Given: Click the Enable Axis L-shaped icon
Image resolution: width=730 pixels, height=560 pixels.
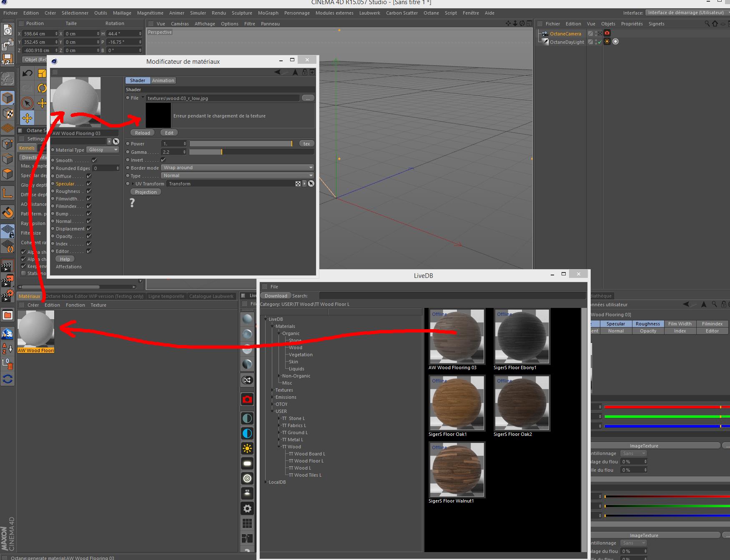Looking at the screenshot, I should (8, 192).
